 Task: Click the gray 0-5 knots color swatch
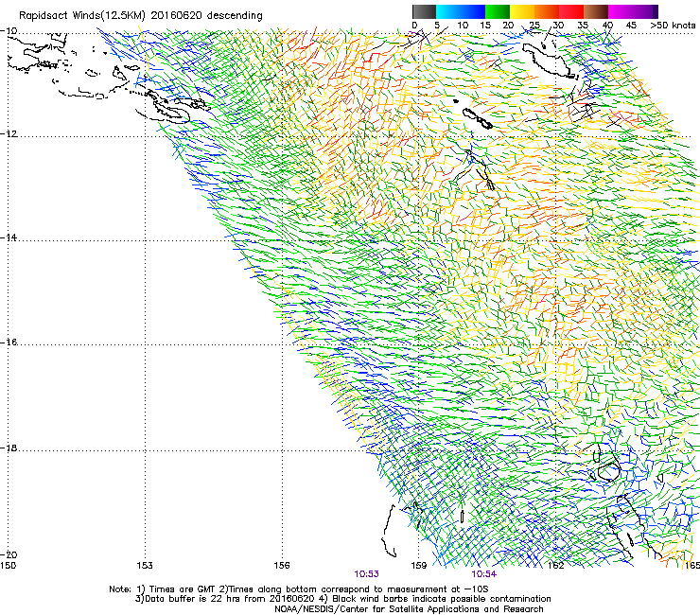pyautogui.click(x=424, y=11)
